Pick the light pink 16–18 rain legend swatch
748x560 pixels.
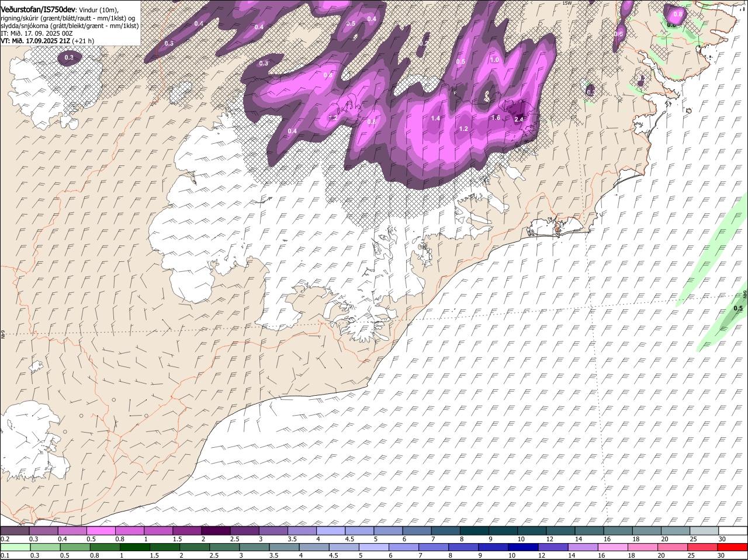point(614,548)
